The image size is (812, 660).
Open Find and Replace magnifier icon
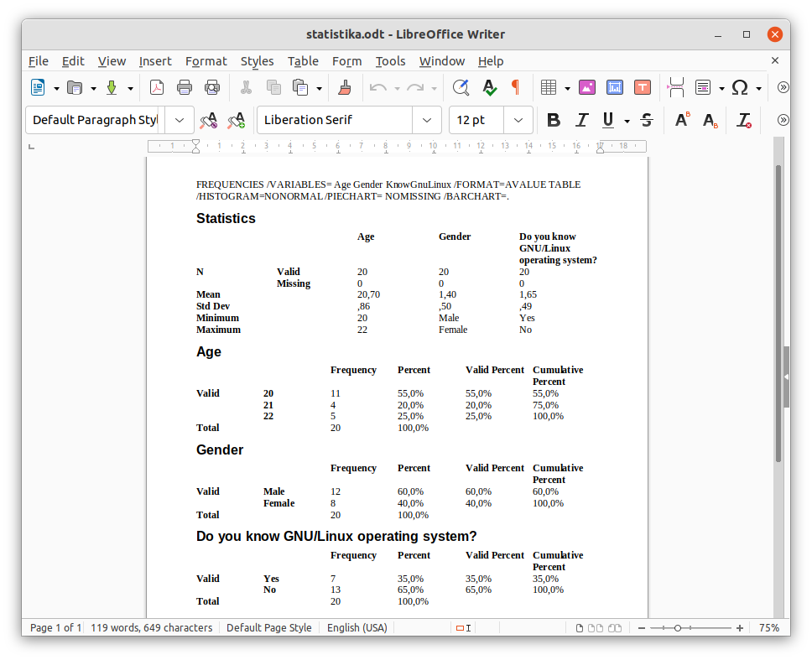point(461,87)
